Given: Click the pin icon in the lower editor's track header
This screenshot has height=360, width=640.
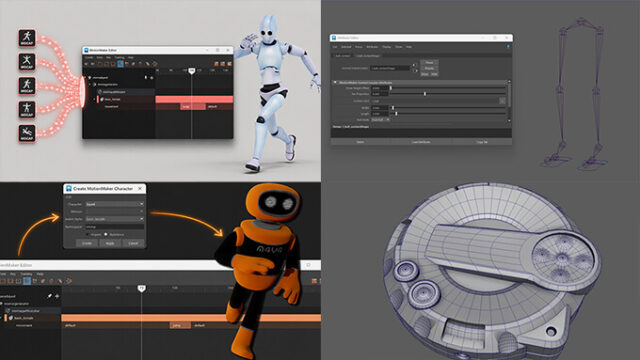Looking at the screenshot, I should click(x=50, y=296).
